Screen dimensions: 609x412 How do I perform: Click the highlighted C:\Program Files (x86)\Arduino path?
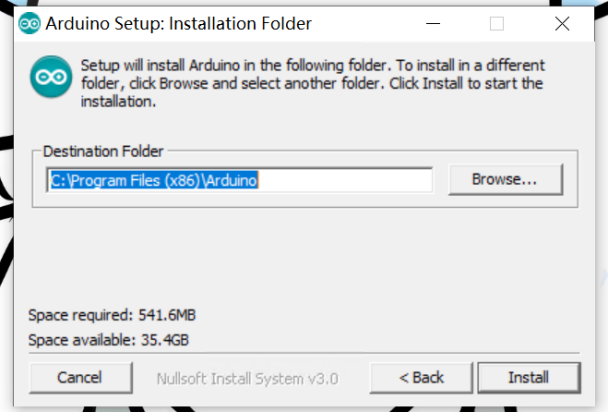[x=154, y=181]
